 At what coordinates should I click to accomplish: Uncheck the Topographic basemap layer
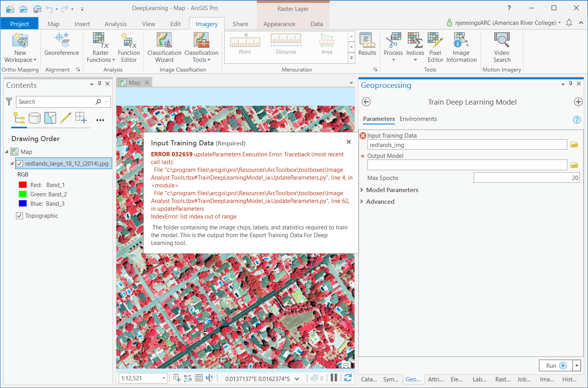pyautogui.click(x=19, y=216)
